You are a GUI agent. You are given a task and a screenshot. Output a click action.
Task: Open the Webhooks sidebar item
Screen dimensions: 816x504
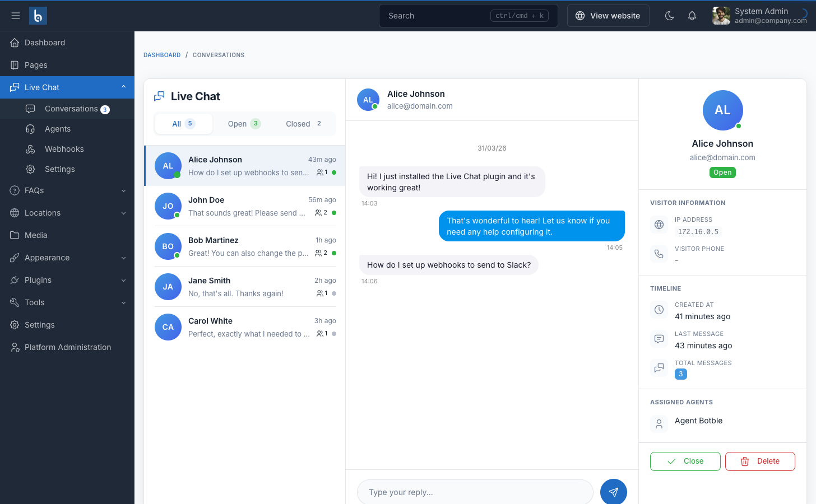[x=64, y=149]
